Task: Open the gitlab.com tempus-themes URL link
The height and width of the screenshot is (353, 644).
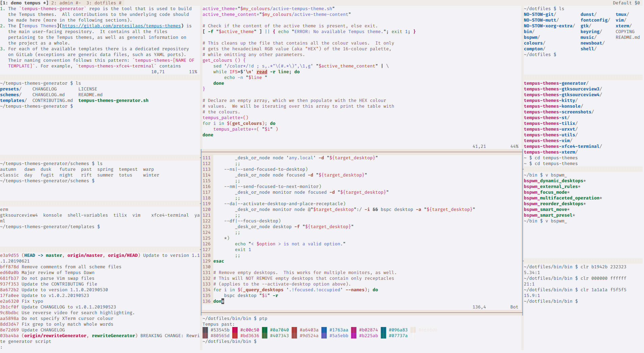Action: pos(122,26)
